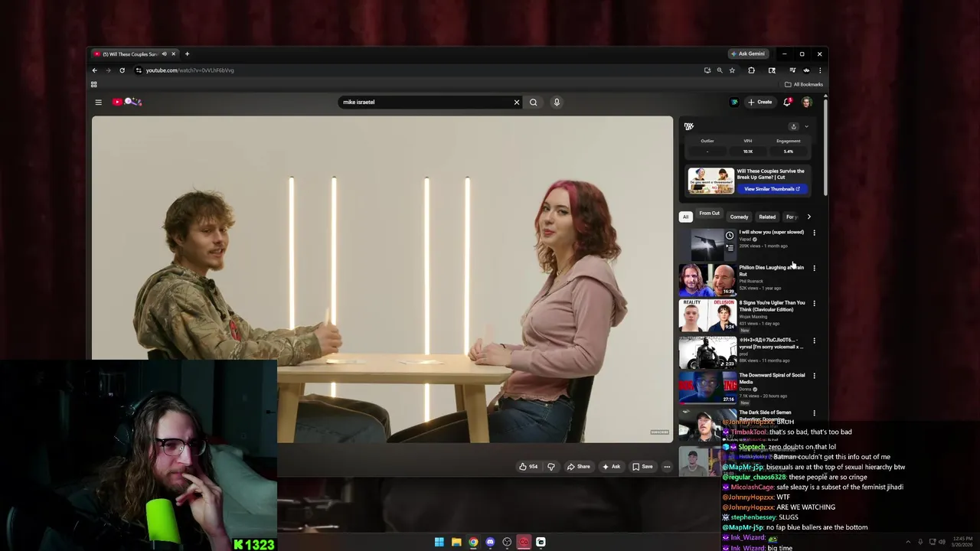This screenshot has width=980, height=551.
Task: Click the zoom magnifier in address bar
Action: tap(720, 70)
